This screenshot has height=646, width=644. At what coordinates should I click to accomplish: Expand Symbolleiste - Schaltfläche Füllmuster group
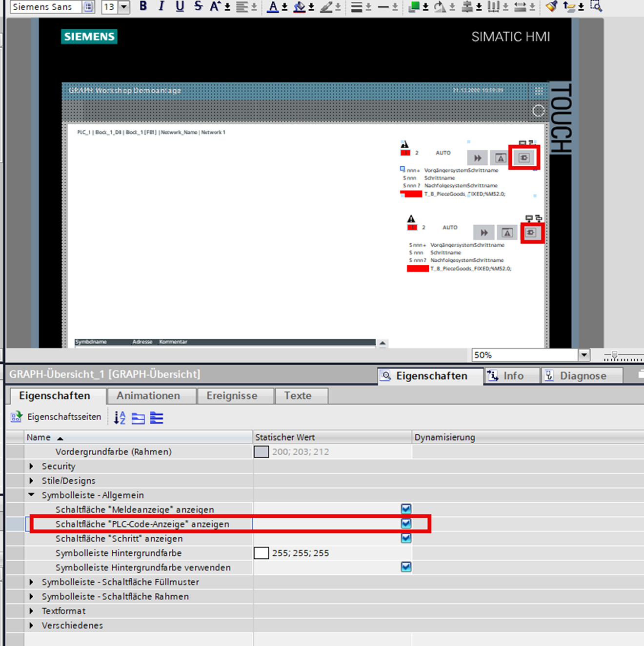point(32,582)
